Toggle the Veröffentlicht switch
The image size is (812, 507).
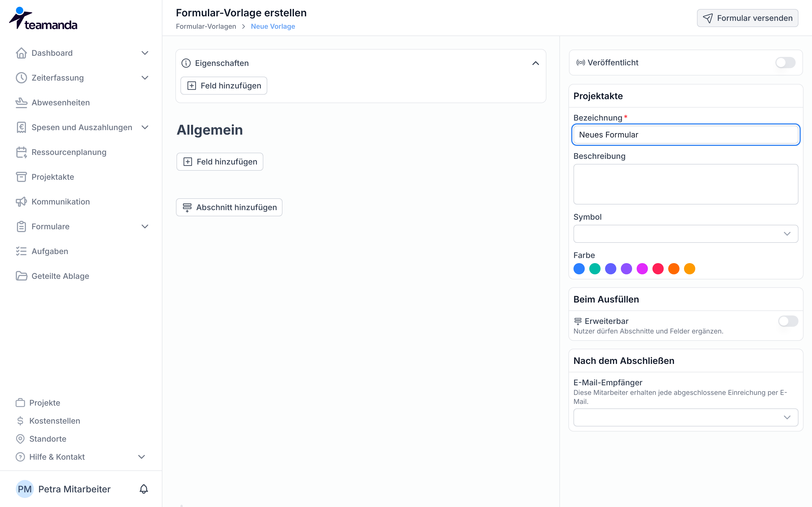785,62
